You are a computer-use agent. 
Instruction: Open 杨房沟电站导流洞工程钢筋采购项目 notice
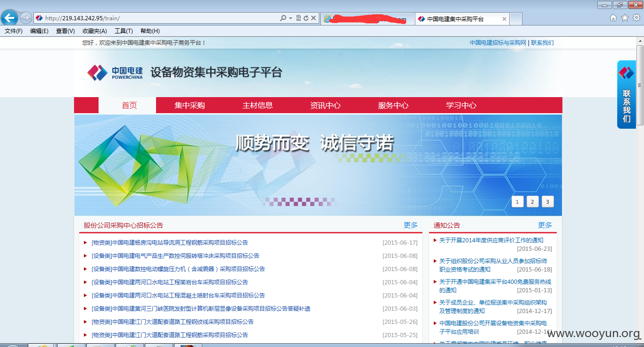(x=170, y=243)
